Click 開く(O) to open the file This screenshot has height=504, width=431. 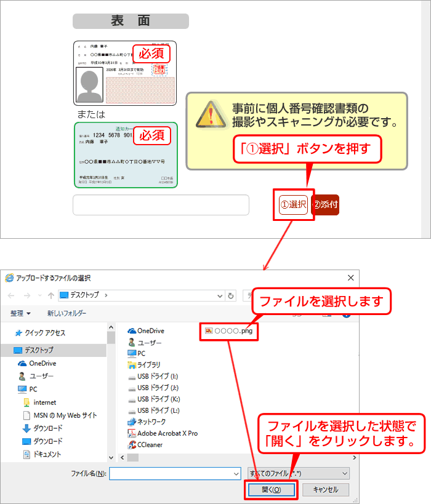(271, 473)
